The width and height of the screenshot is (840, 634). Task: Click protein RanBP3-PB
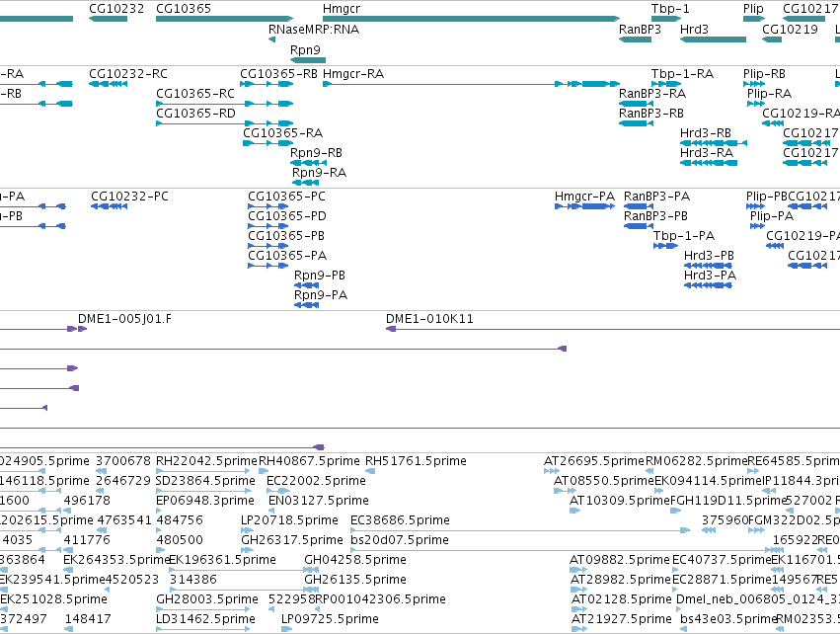tap(655, 216)
